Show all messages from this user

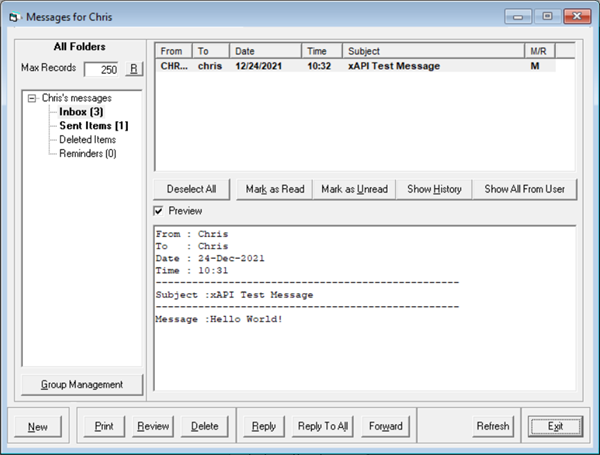tap(524, 189)
